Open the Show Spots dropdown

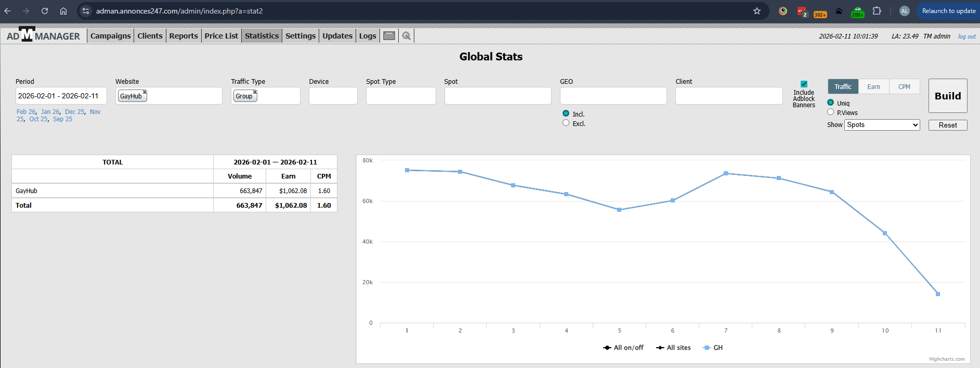click(882, 125)
